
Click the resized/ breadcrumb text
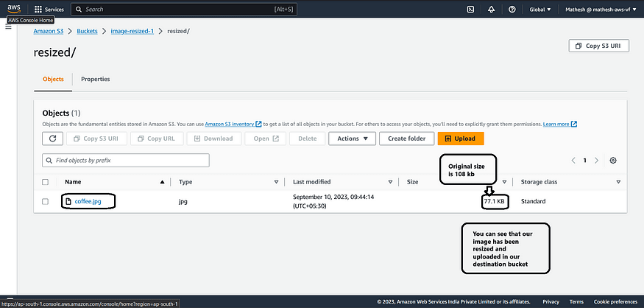tap(178, 31)
